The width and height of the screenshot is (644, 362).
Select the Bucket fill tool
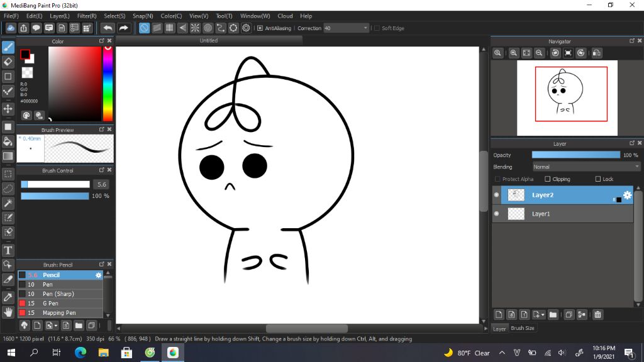click(8, 141)
